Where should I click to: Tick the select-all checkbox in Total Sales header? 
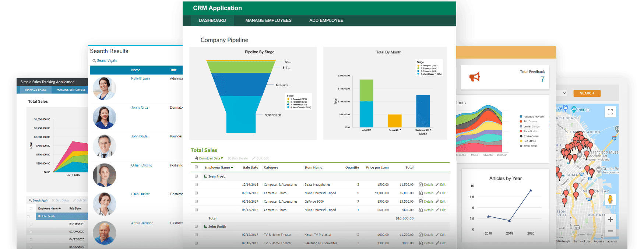[x=196, y=167]
